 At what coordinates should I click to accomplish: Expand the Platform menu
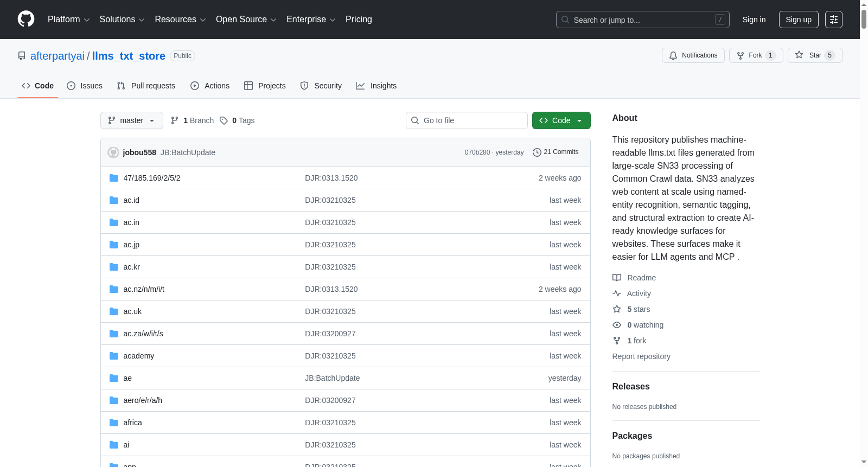point(69,20)
